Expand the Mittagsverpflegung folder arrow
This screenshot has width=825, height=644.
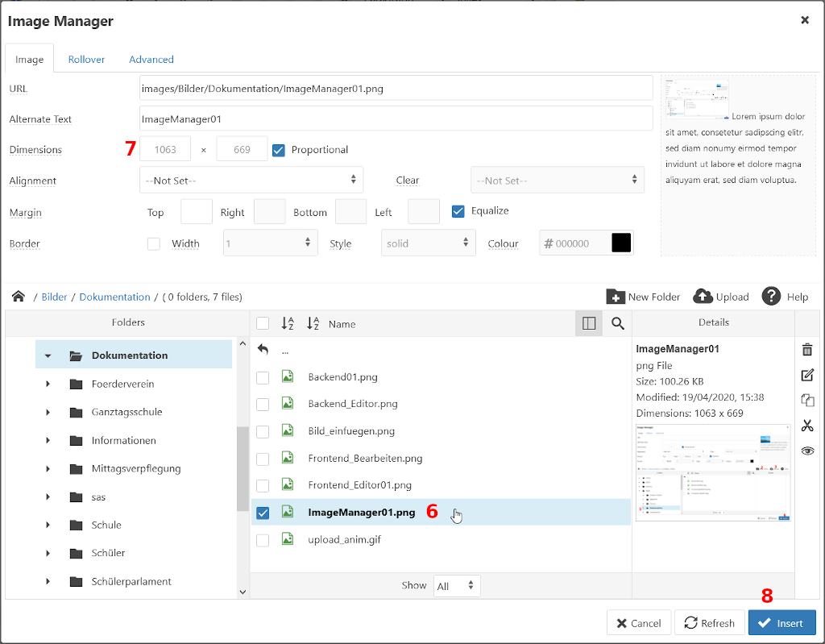48,468
